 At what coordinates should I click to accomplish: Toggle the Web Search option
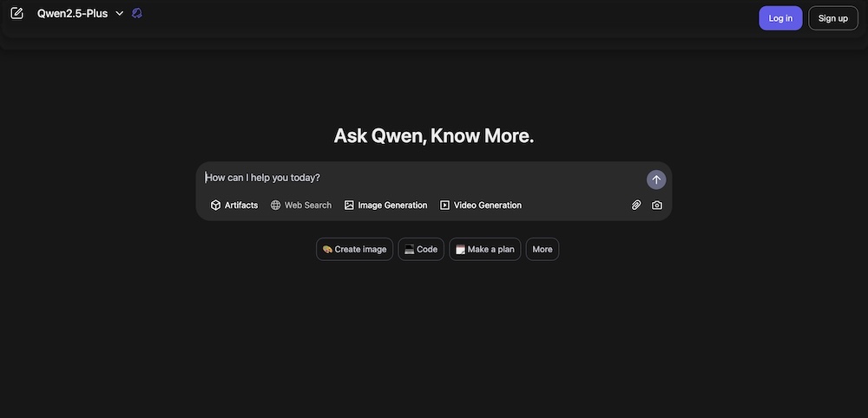(301, 206)
